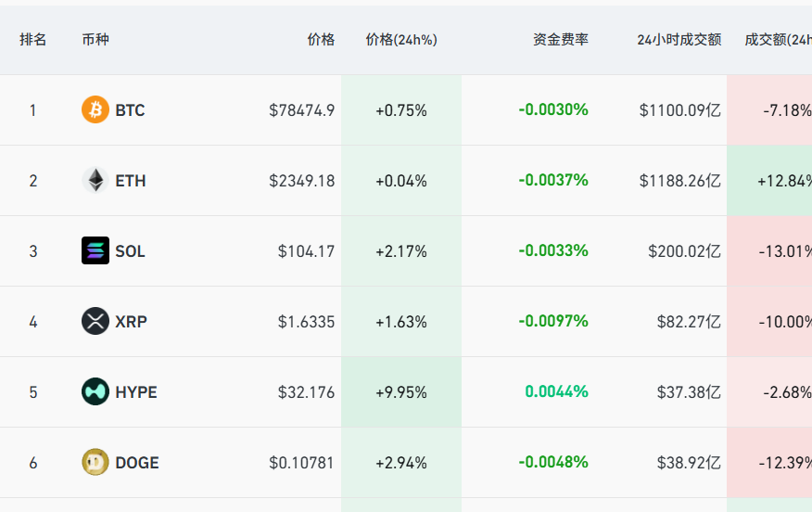Click the Solana logo icon

tap(95, 251)
